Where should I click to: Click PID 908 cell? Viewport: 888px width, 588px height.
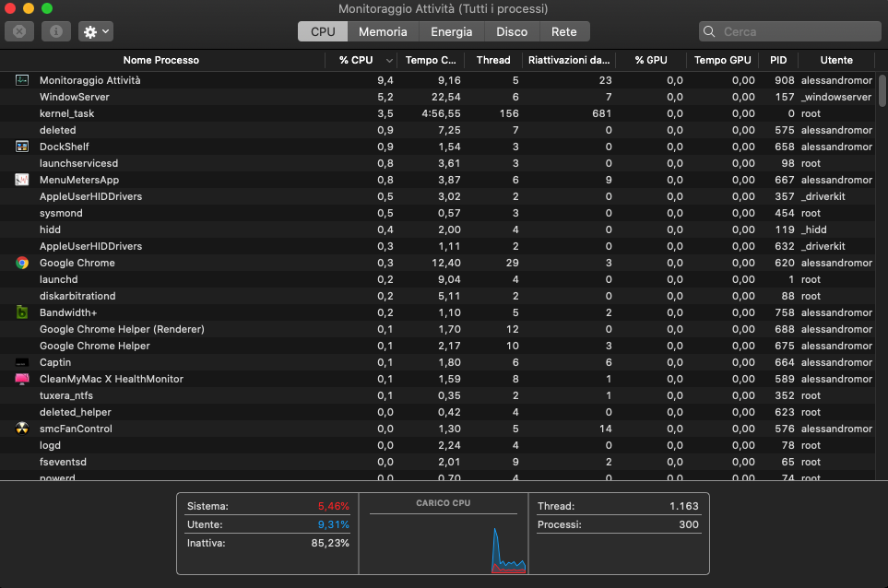[785, 80]
